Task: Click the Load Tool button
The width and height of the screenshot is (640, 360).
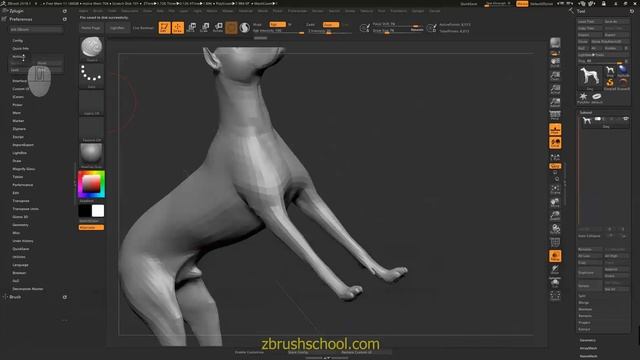Action: pyautogui.click(x=590, y=21)
